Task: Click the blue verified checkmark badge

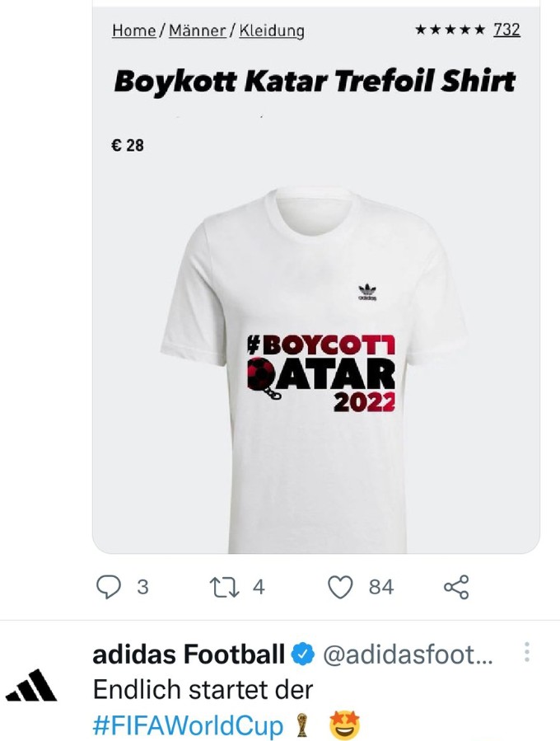Action: [x=304, y=655]
